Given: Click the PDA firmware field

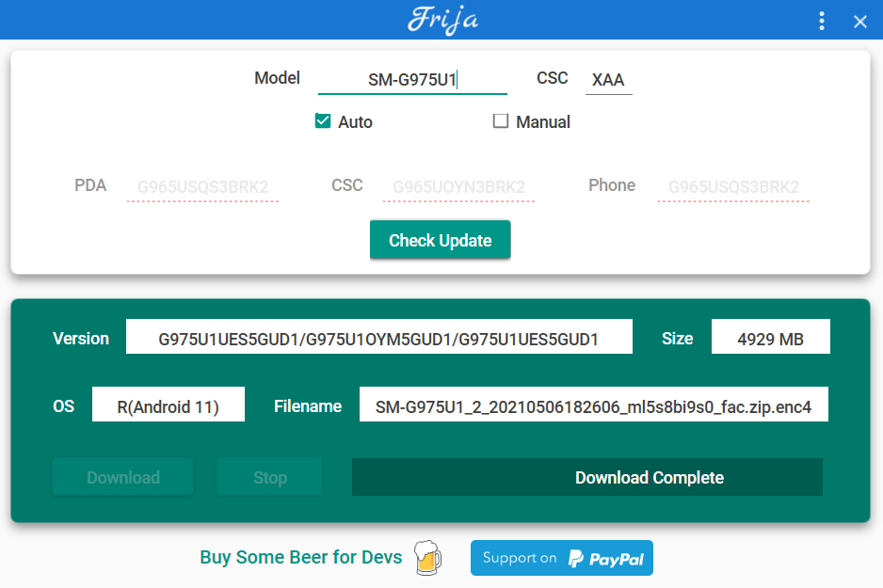Looking at the screenshot, I should point(202,187).
